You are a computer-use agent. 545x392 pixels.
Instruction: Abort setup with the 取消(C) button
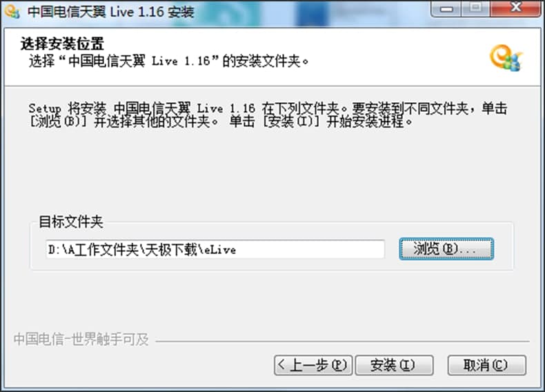point(486,365)
